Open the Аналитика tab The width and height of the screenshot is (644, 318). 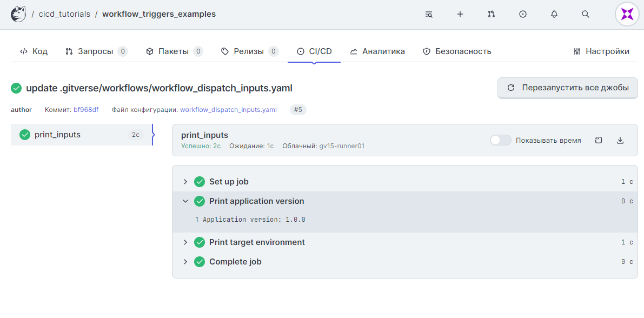(x=377, y=51)
